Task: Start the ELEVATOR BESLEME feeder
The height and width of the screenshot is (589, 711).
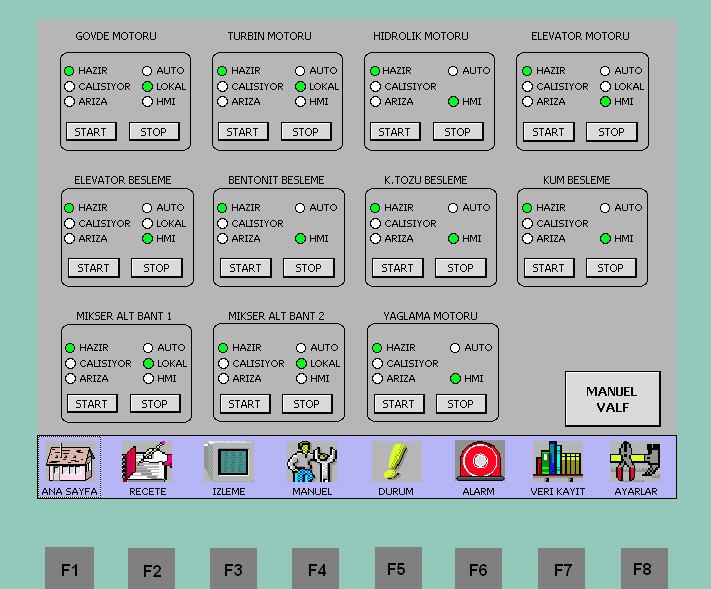Action: click(x=94, y=268)
